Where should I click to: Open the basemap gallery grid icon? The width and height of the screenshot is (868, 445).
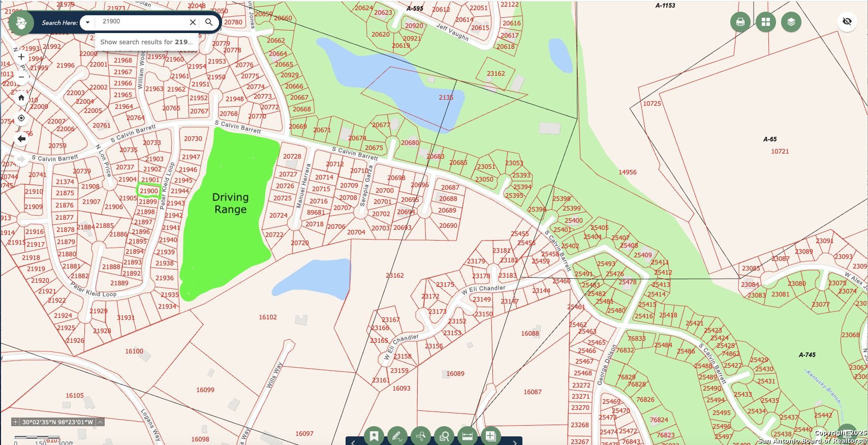765,22
